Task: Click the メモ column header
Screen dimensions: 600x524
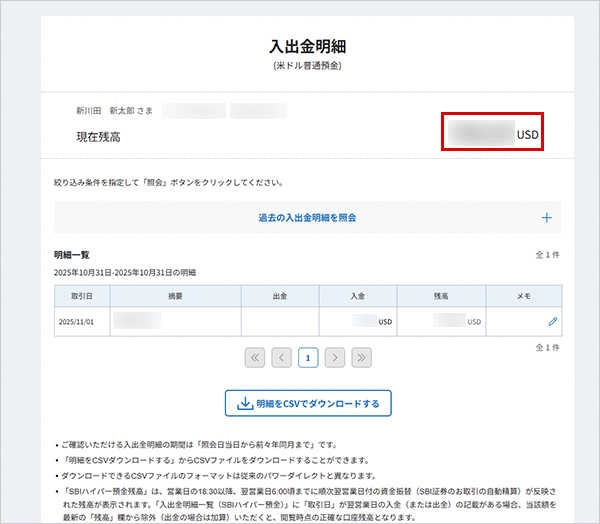Action: pos(524,296)
